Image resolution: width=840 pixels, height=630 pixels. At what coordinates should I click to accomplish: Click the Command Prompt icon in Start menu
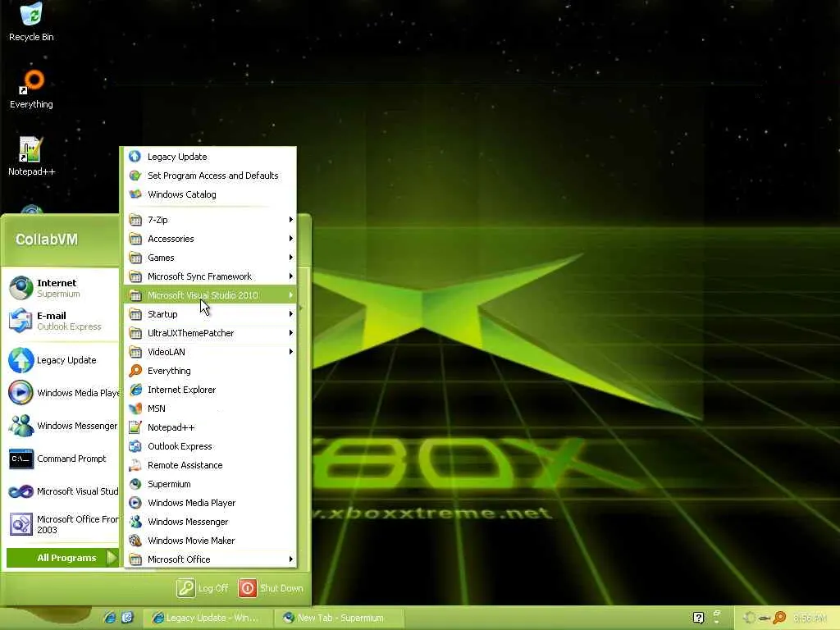pyautogui.click(x=21, y=459)
